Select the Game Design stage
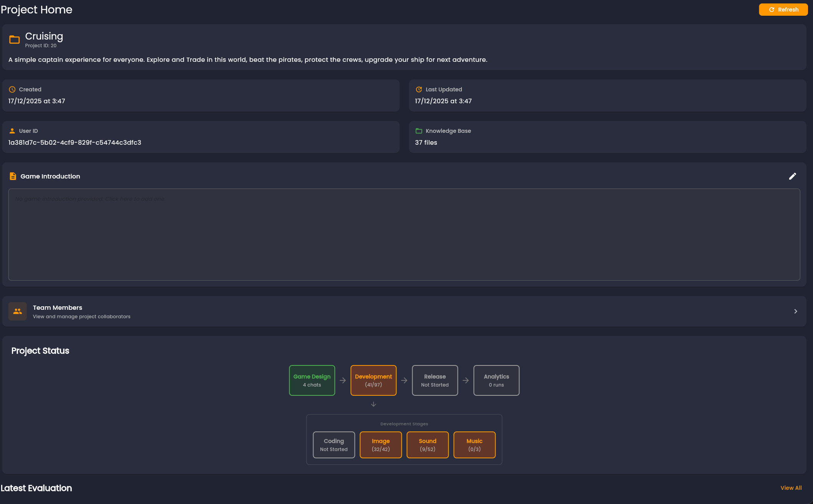This screenshot has width=813, height=504. tap(312, 380)
